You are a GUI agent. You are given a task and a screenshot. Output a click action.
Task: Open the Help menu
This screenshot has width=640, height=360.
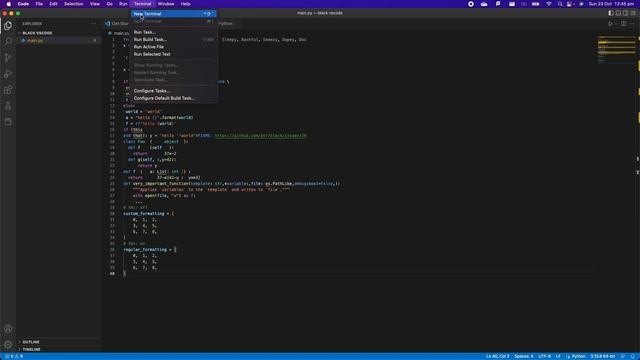(185, 4)
